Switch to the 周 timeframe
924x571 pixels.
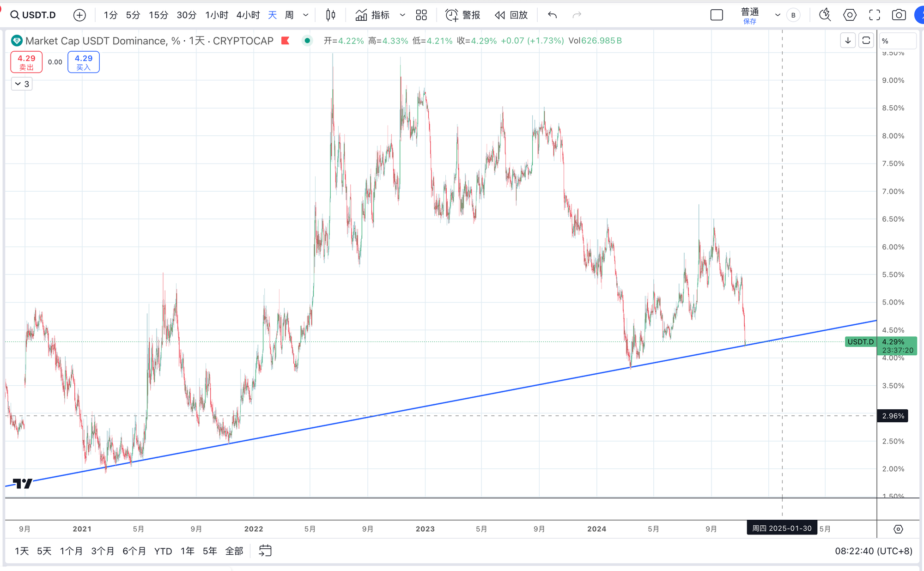pos(289,15)
